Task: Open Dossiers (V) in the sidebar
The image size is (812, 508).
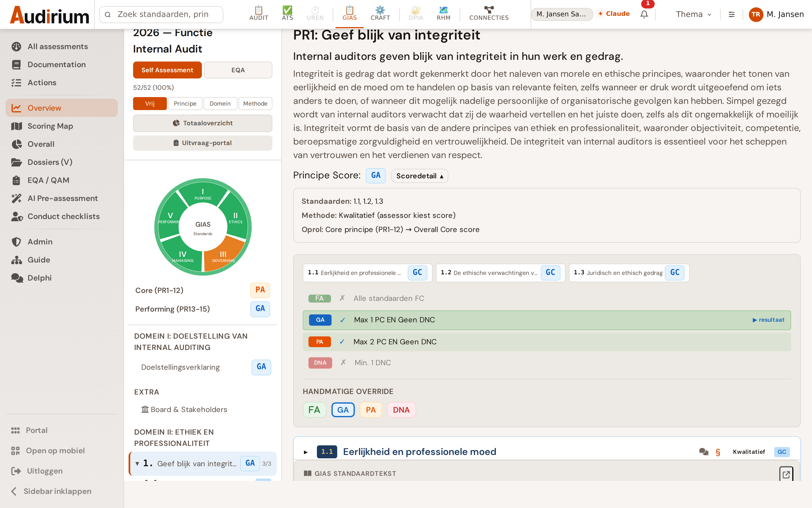Action: point(62,162)
